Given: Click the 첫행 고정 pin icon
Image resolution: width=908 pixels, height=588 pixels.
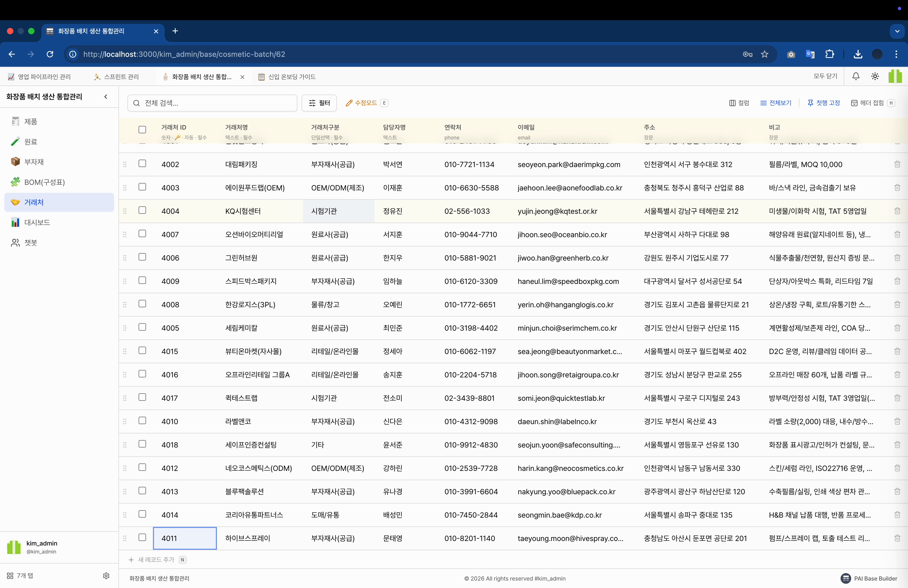Looking at the screenshot, I should click(x=810, y=103).
